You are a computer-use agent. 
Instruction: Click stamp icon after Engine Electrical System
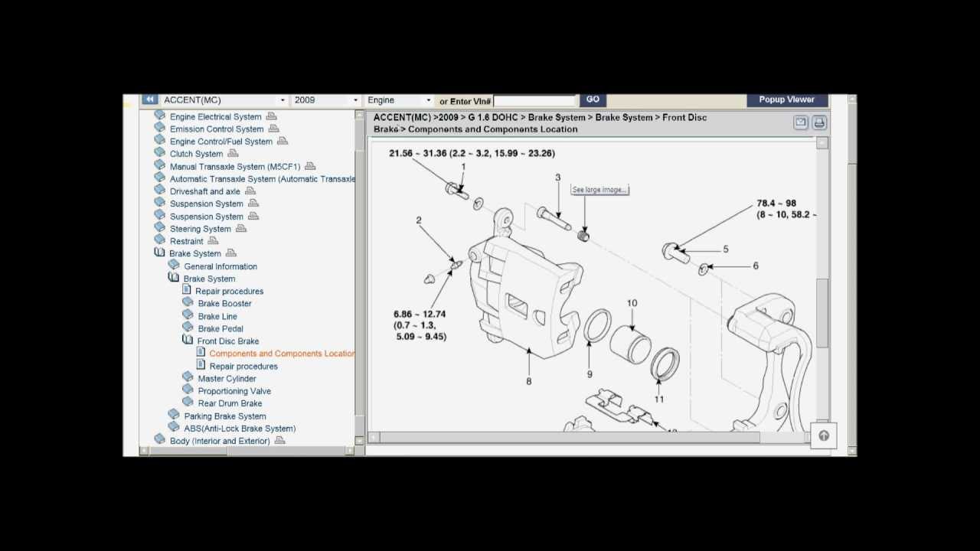click(271, 116)
